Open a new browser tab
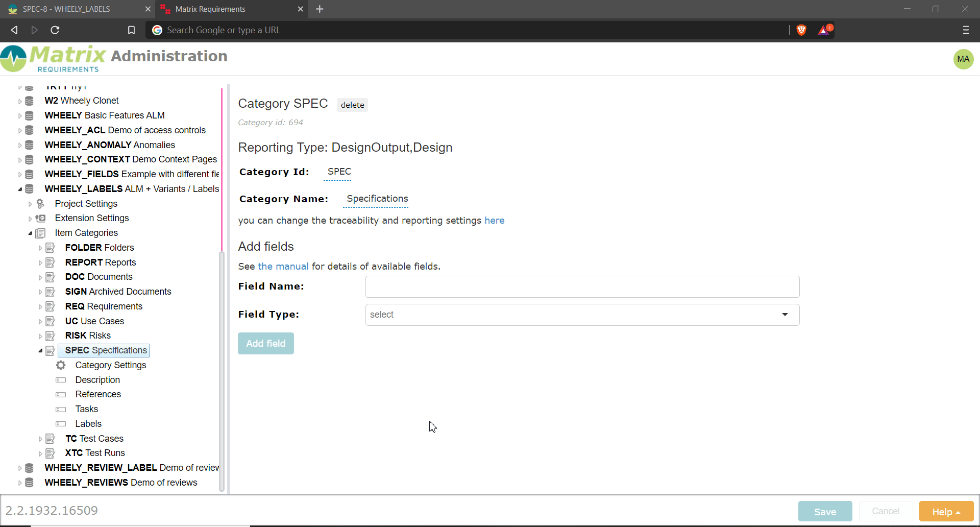 tap(320, 9)
